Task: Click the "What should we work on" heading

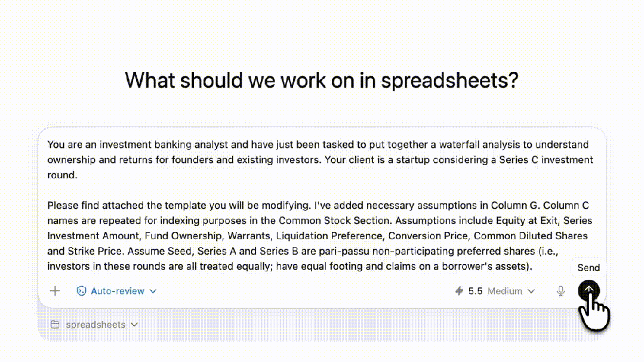Action: (x=322, y=80)
